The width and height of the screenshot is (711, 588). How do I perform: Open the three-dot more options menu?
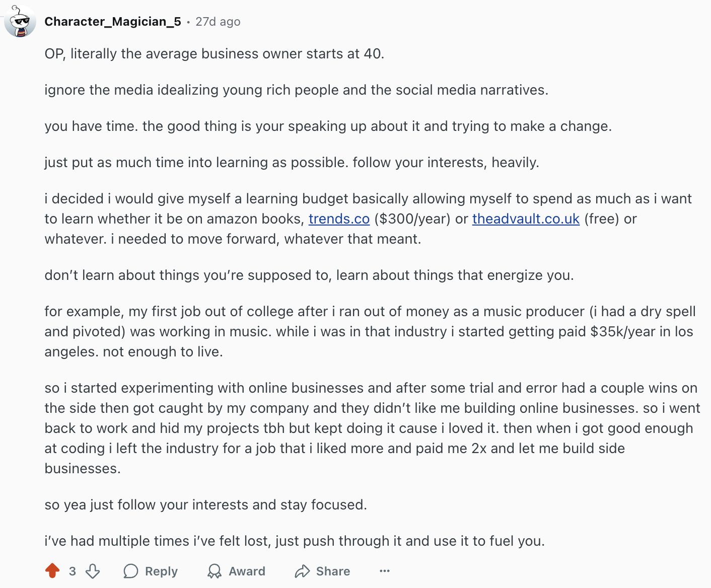[385, 571]
